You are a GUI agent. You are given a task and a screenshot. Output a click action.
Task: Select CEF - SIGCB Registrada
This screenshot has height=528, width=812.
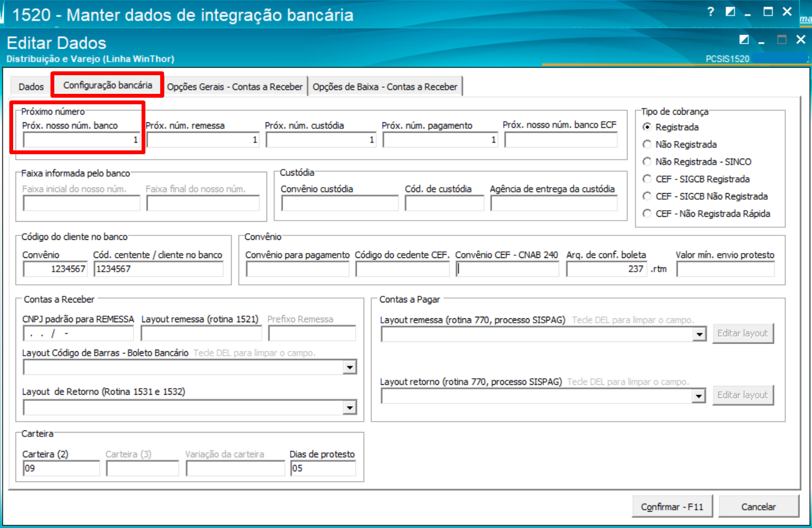point(647,179)
